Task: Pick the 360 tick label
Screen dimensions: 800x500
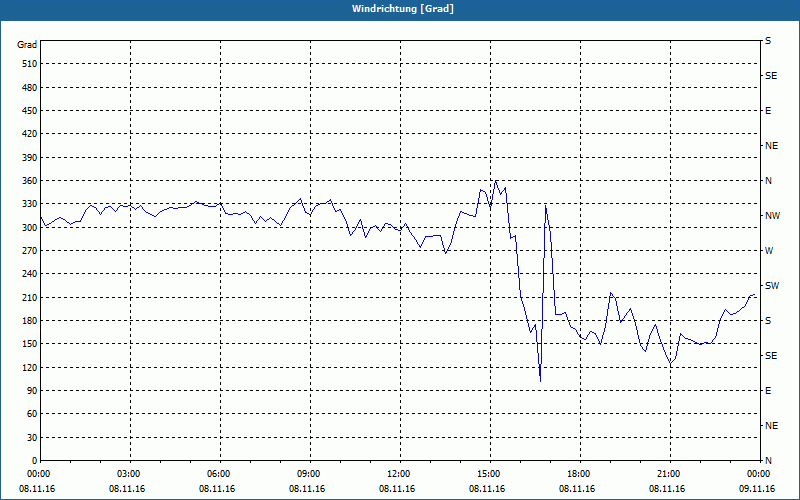Action: click(x=30, y=181)
